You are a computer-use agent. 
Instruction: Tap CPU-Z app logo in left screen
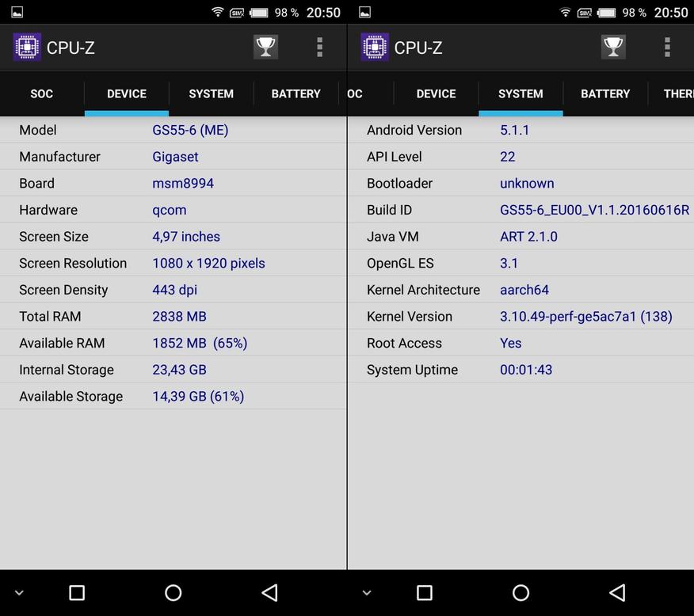(x=27, y=47)
